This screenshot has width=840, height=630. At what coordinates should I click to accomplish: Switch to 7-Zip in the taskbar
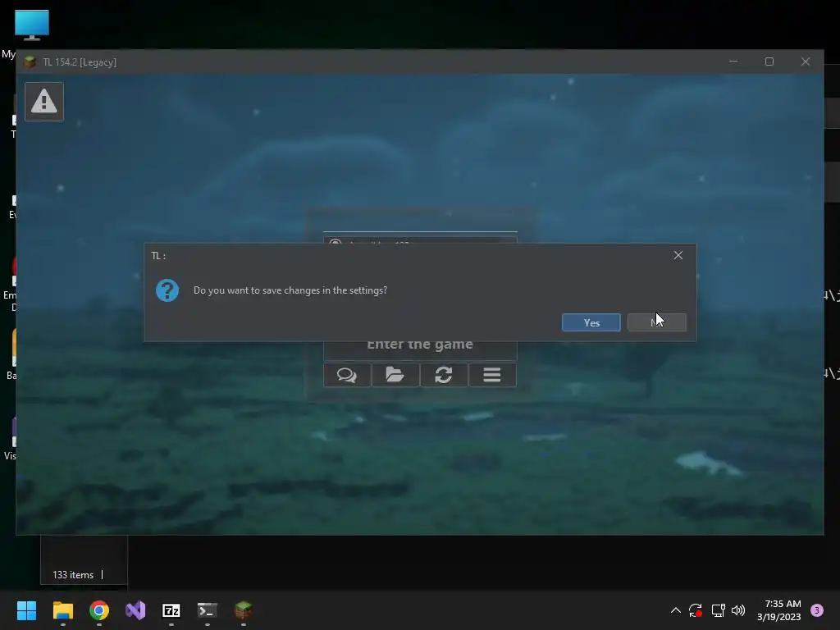[x=171, y=610]
